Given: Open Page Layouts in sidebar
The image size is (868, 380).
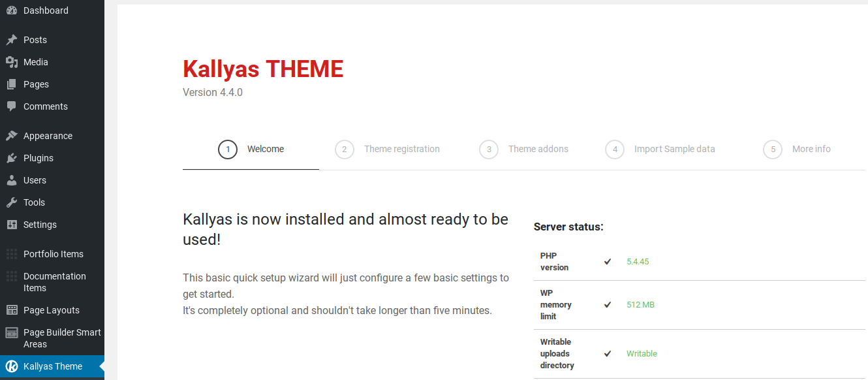Looking at the screenshot, I should coord(52,310).
